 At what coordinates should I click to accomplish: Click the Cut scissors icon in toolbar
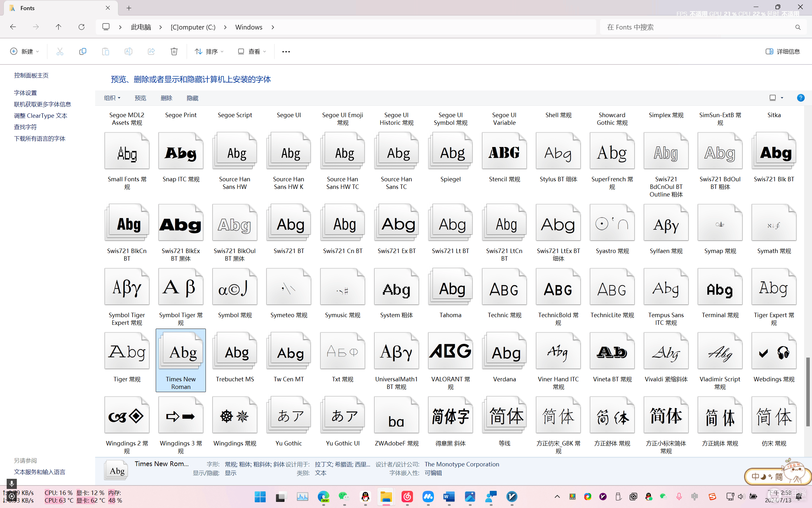[x=60, y=51]
